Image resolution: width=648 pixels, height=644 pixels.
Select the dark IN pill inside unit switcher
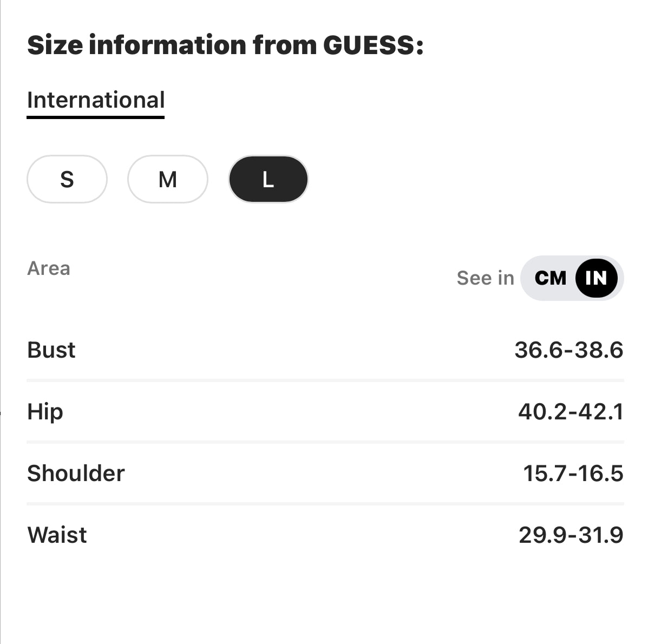[597, 278]
